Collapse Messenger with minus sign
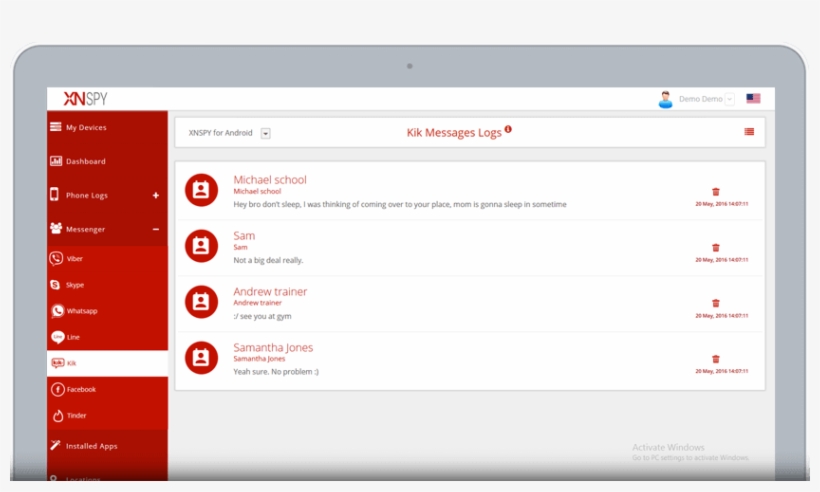This screenshot has height=492, width=820. pos(156,229)
